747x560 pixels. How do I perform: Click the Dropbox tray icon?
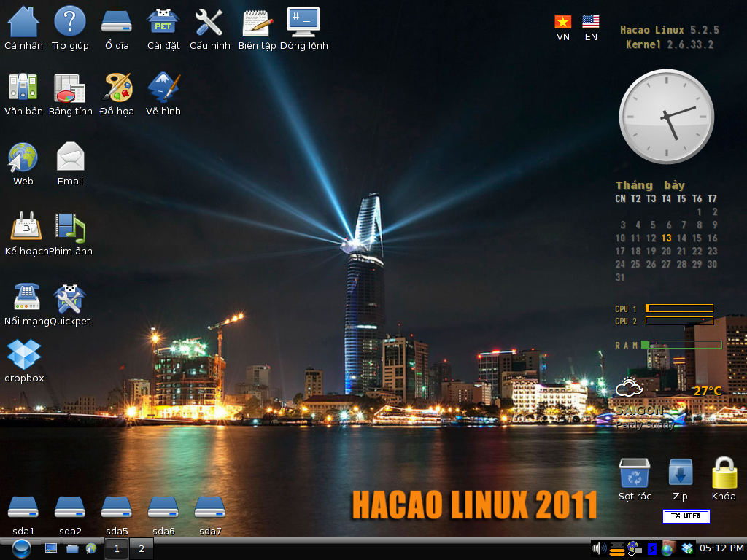[687, 548]
